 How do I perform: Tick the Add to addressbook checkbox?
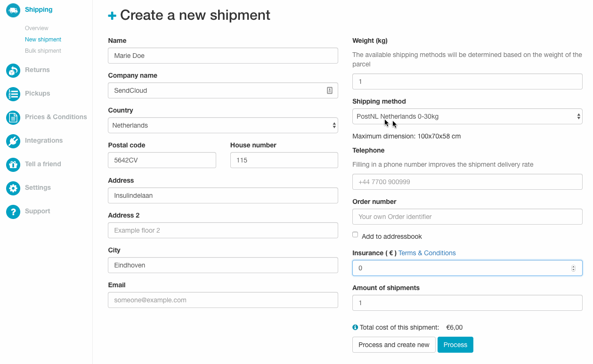pyautogui.click(x=355, y=235)
